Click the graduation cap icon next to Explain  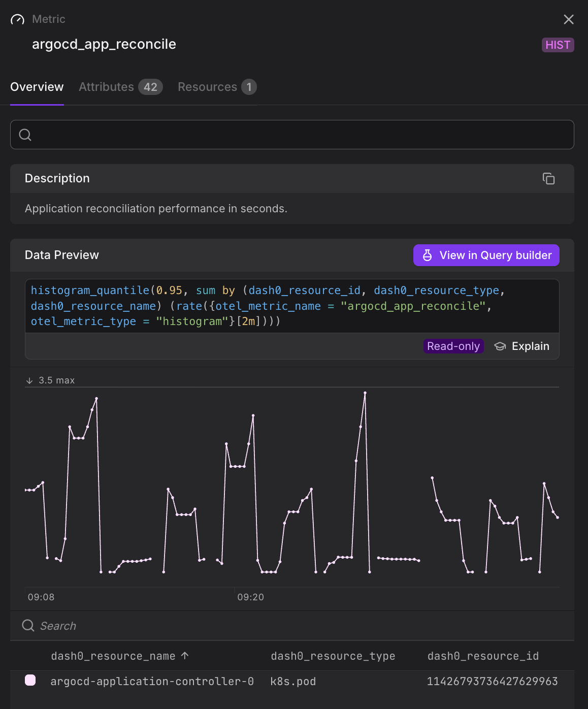pyautogui.click(x=500, y=346)
